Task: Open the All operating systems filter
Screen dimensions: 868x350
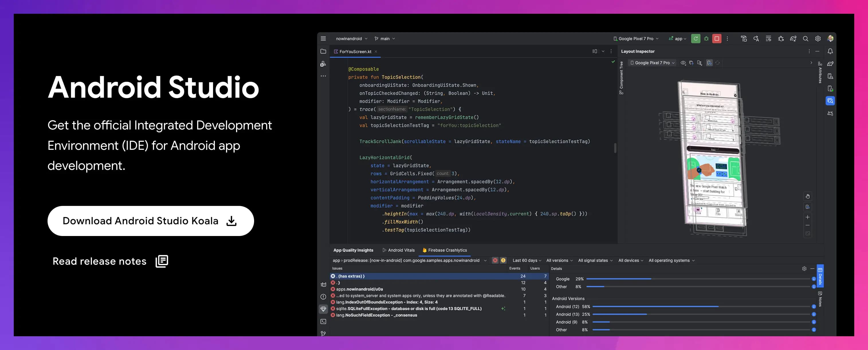Action: coord(671,260)
